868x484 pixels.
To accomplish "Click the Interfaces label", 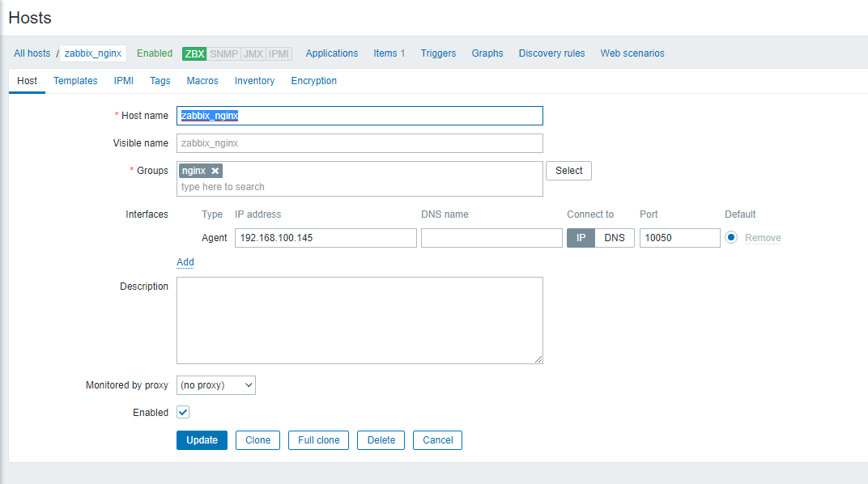I will [147, 214].
